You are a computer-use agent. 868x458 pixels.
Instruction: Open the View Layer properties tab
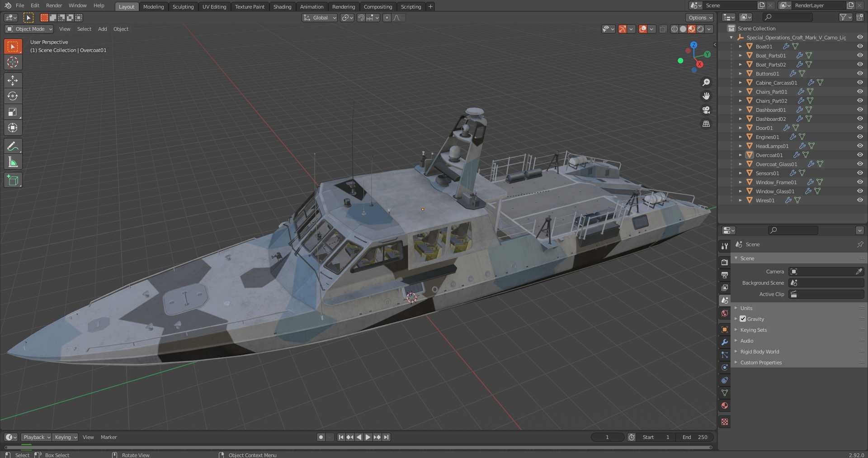[725, 287]
